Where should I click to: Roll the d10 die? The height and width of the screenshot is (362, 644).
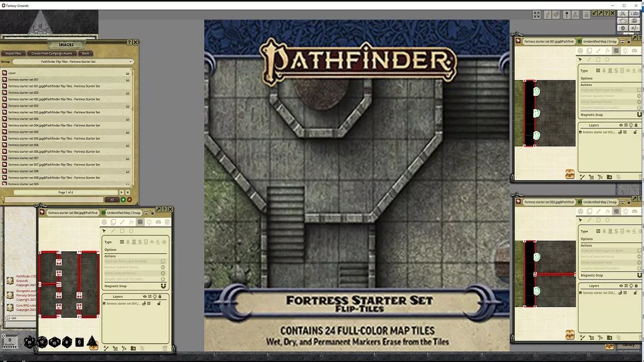point(54,342)
